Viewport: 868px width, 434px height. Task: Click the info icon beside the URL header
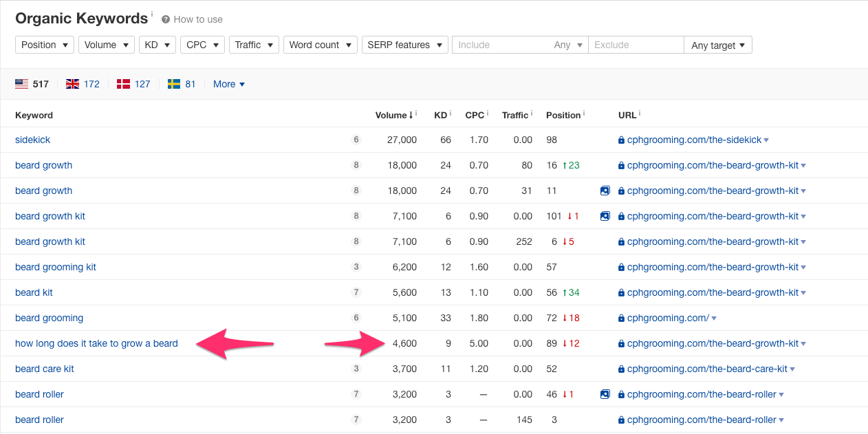640,113
